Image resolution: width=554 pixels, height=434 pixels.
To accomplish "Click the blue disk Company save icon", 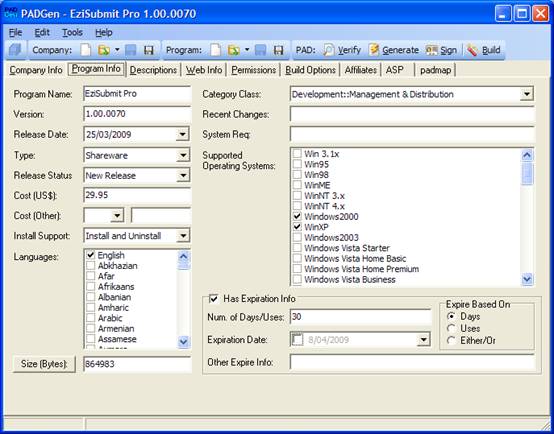I will pyautogui.click(x=130, y=50).
